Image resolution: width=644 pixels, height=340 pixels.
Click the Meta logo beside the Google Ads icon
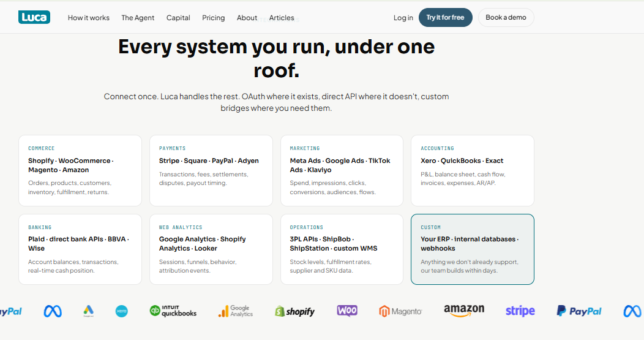[x=53, y=311]
